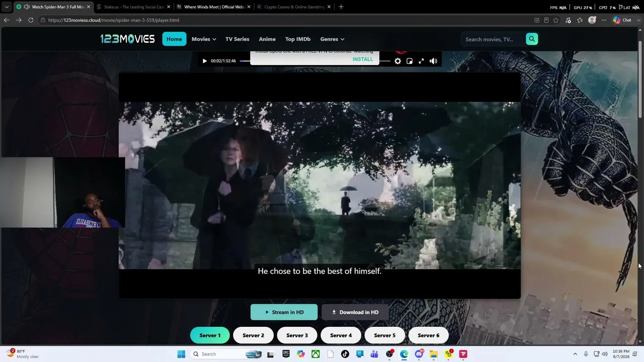Open the 123Movies logo homepage
The height and width of the screenshot is (362, 644).
(127, 39)
